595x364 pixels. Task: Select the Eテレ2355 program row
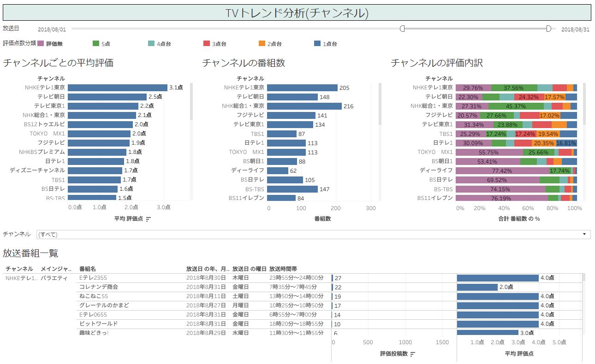[x=93, y=278]
